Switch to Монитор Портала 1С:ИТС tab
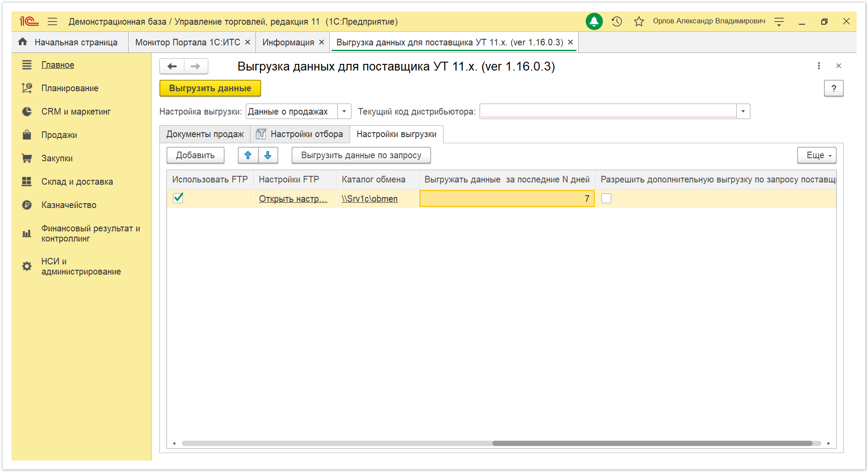Image resolution: width=868 pixels, height=472 pixels. 188,42
